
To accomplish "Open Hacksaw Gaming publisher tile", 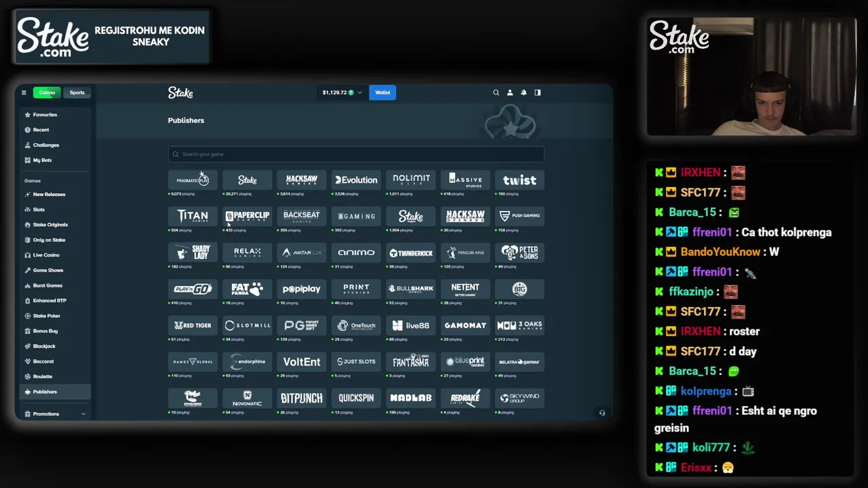I will [x=302, y=180].
